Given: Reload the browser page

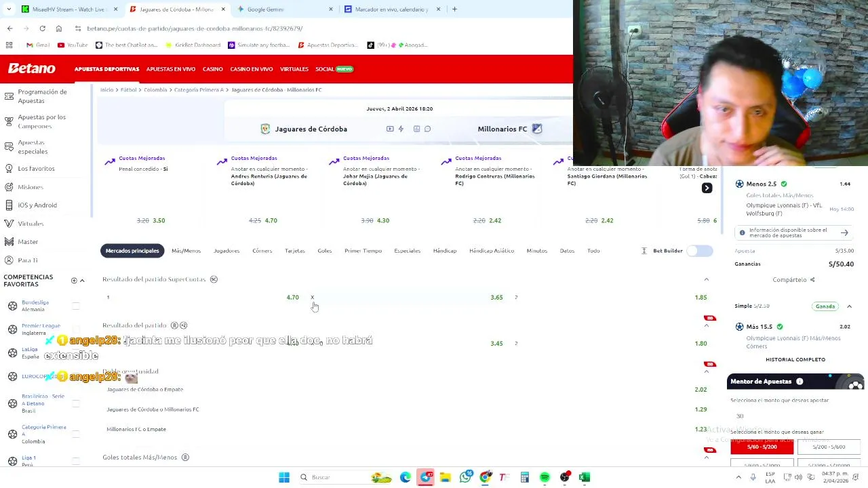Looking at the screenshot, I should [x=42, y=28].
